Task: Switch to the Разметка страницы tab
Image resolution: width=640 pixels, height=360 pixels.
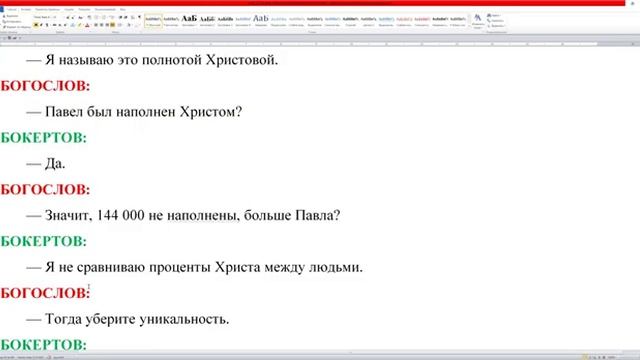Action: [x=47, y=9]
